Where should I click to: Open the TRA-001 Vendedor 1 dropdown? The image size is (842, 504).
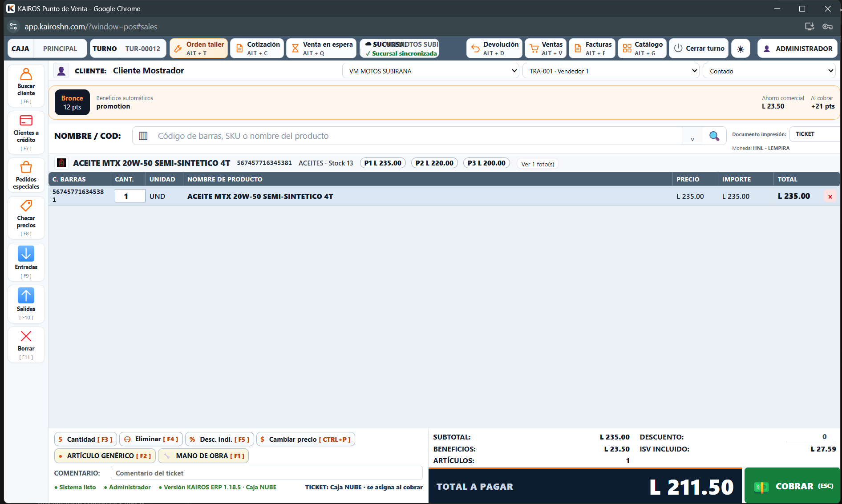tap(611, 71)
